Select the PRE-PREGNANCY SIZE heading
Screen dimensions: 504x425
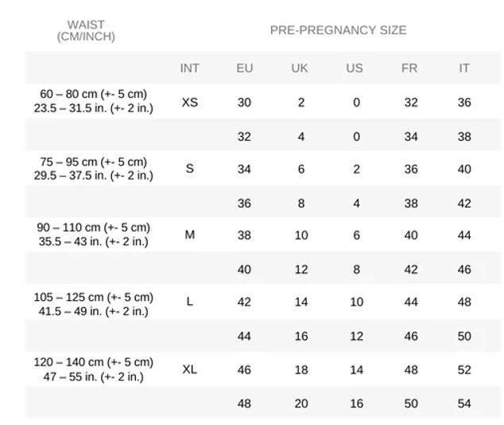pyautogui.click(x=338, y=30)
